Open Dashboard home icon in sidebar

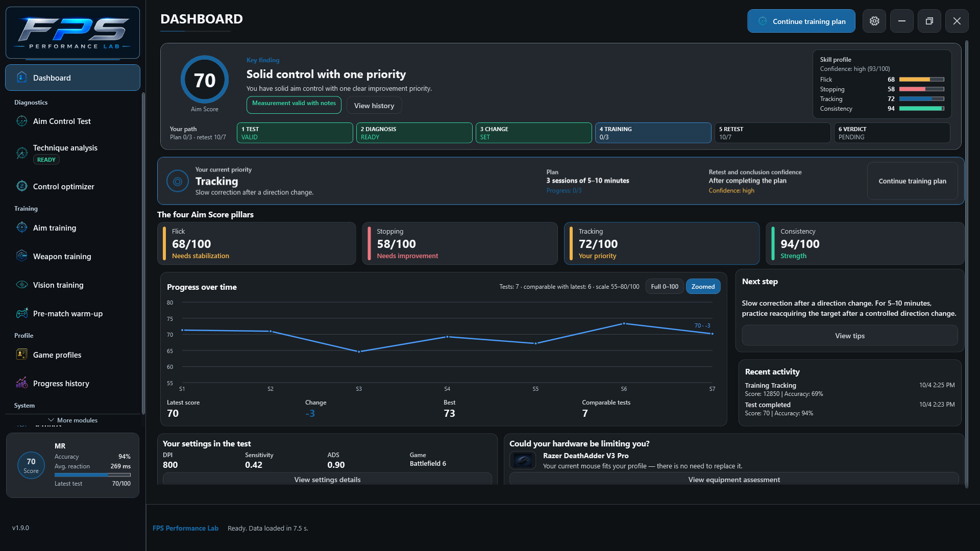click(x=21, y=78)
